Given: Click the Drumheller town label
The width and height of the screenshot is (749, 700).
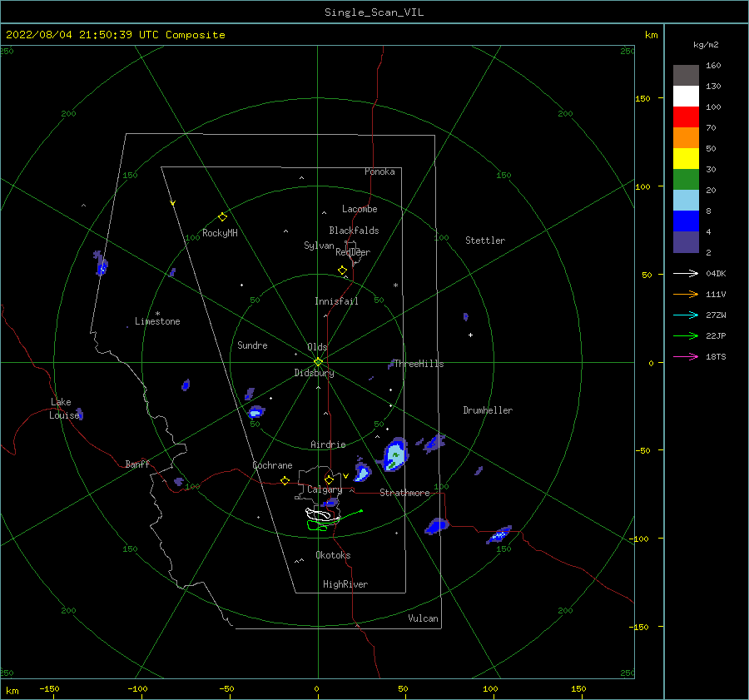Looking at the screenshot, I should coord(488,410).
